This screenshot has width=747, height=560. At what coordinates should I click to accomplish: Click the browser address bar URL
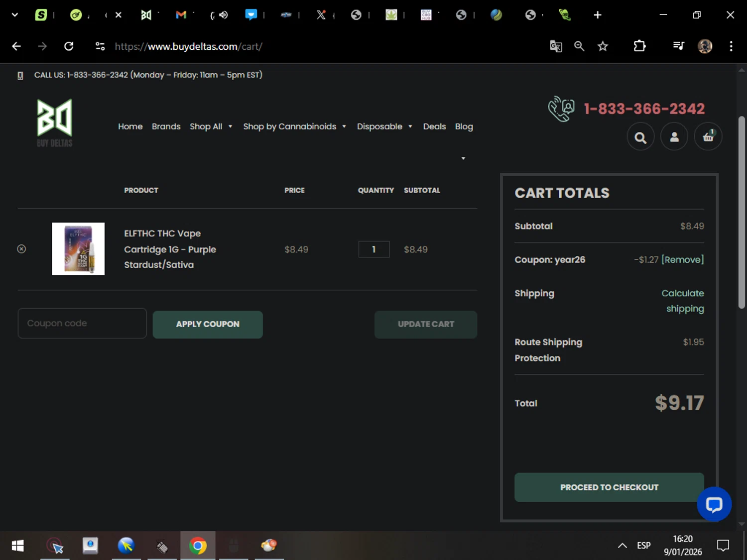tap(188, 46)
